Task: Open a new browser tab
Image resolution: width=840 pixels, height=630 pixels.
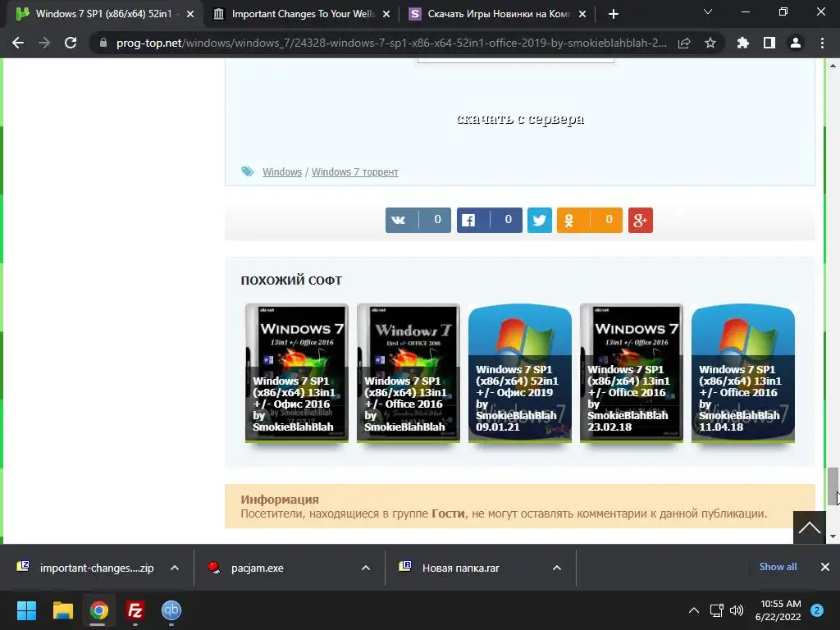Action: [614, 14]
